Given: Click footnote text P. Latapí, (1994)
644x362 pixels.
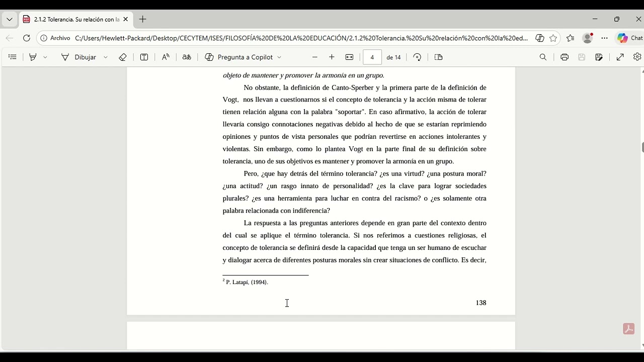Looking at the screenshot, I should coord(247,283).
